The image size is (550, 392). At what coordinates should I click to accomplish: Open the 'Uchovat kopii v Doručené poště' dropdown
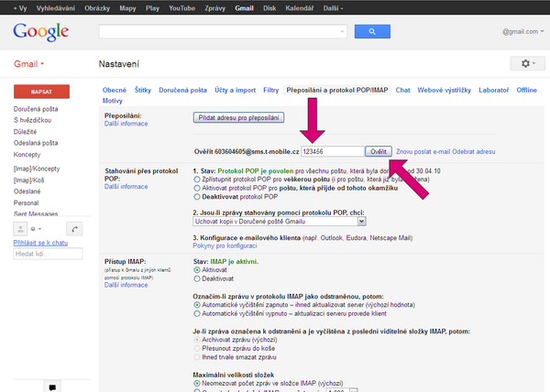pos(280,222)
